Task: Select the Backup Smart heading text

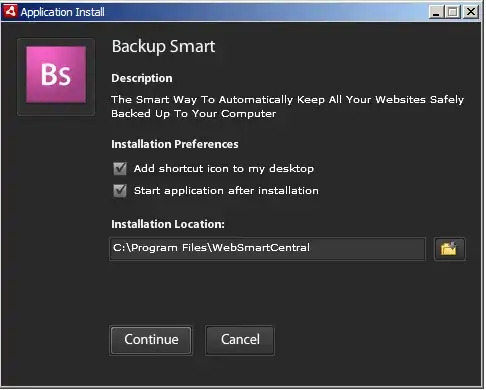Action: point(163,47)
